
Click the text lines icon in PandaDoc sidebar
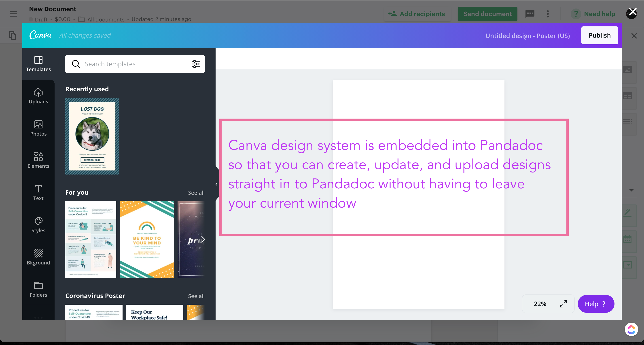point(628,122)
